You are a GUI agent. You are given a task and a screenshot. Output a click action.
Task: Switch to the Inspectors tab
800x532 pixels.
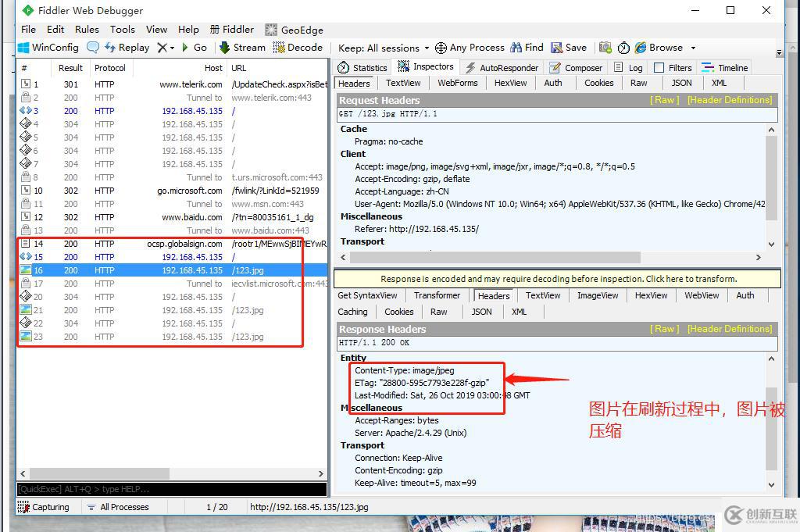pyautogui.click(x=426, y=67)
